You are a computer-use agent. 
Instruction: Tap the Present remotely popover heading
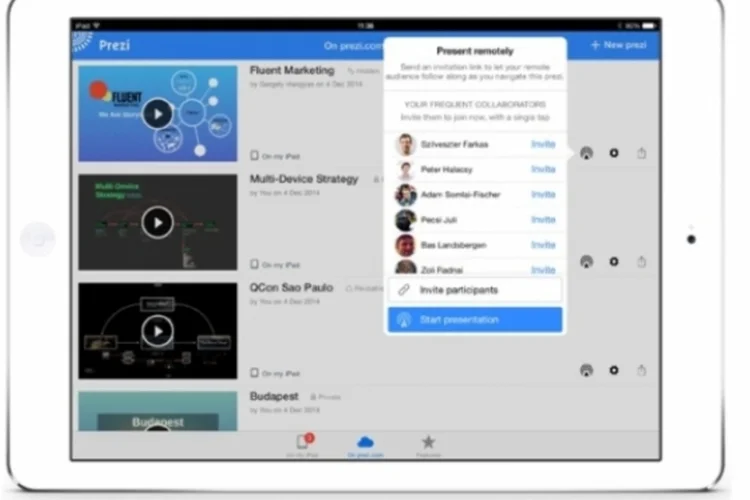pyautogui.click(x=475, y=51)
